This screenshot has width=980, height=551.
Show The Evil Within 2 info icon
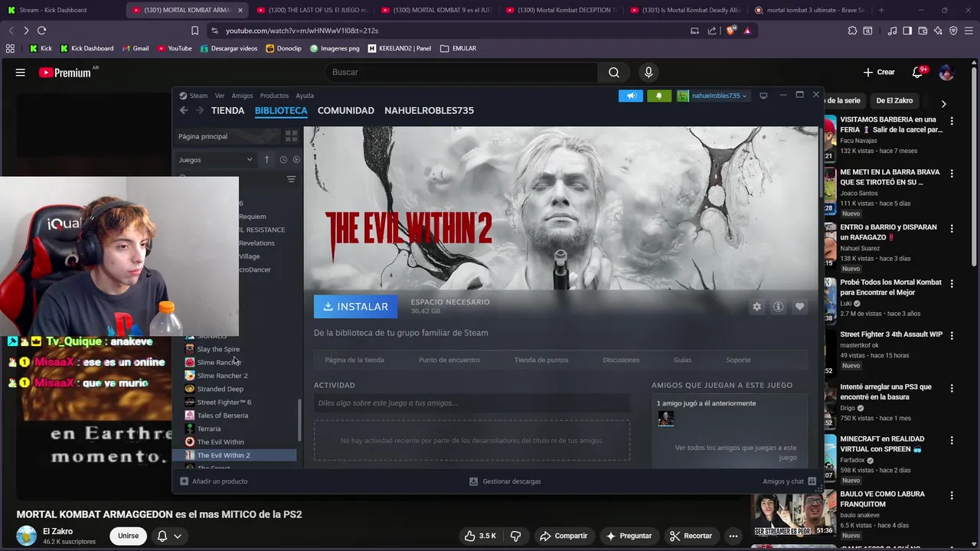point(778,306)
